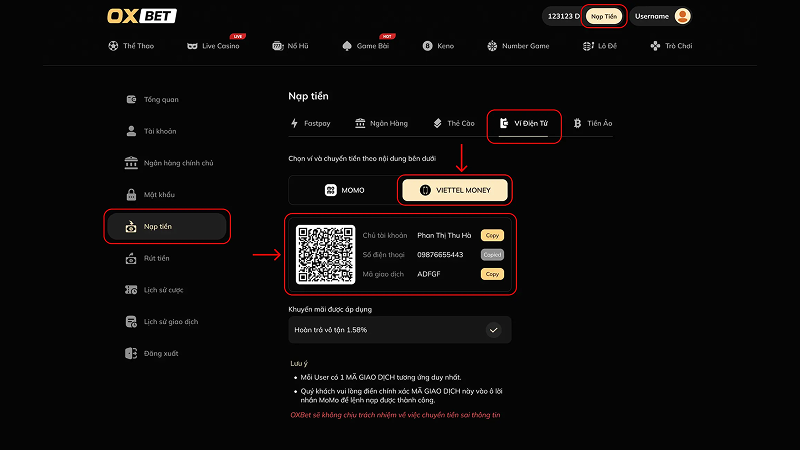Open the Hoàn trả vô tận promotion dropdown
This screenshot has height=450, width=800.
[x=399, y=330]
